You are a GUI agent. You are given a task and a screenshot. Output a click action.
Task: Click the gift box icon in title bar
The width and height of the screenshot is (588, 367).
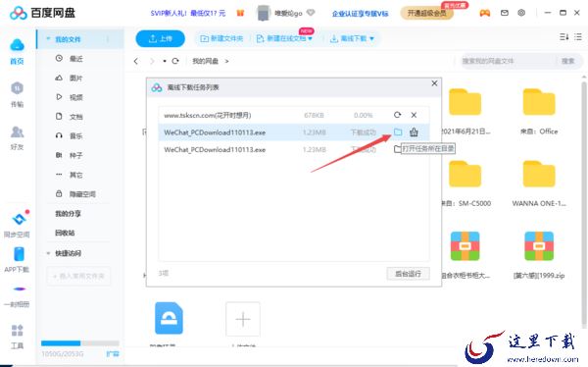pos(240,13)
